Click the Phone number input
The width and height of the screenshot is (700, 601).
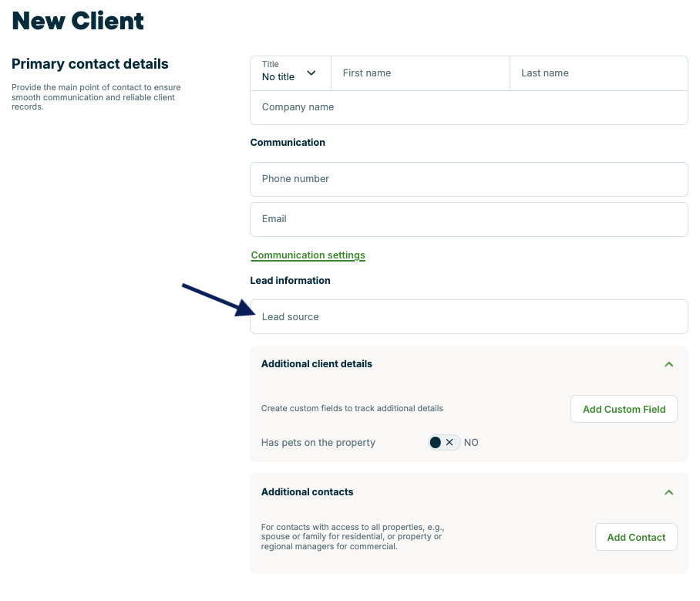coord(469,179)
